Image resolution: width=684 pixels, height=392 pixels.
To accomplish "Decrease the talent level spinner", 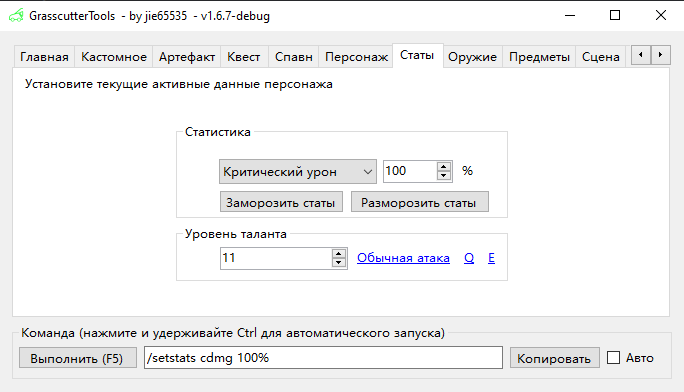I will point(339,263).
